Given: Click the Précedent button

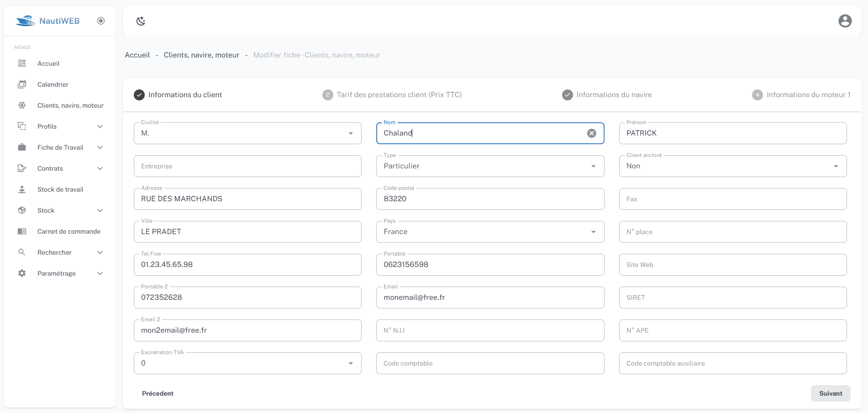Looking at the screenshot, I should click(x=158, y=393).
